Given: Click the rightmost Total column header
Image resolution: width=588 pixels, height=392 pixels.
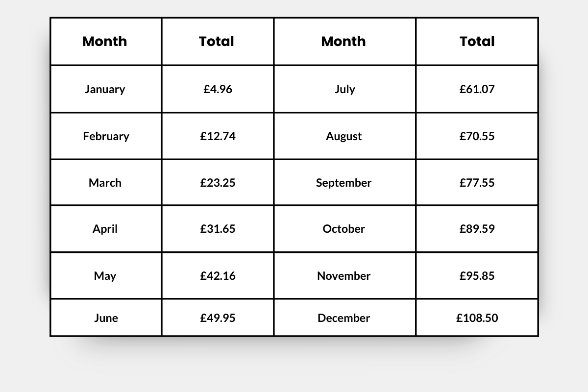Looking at the screenshot, I should click(477, 42).
